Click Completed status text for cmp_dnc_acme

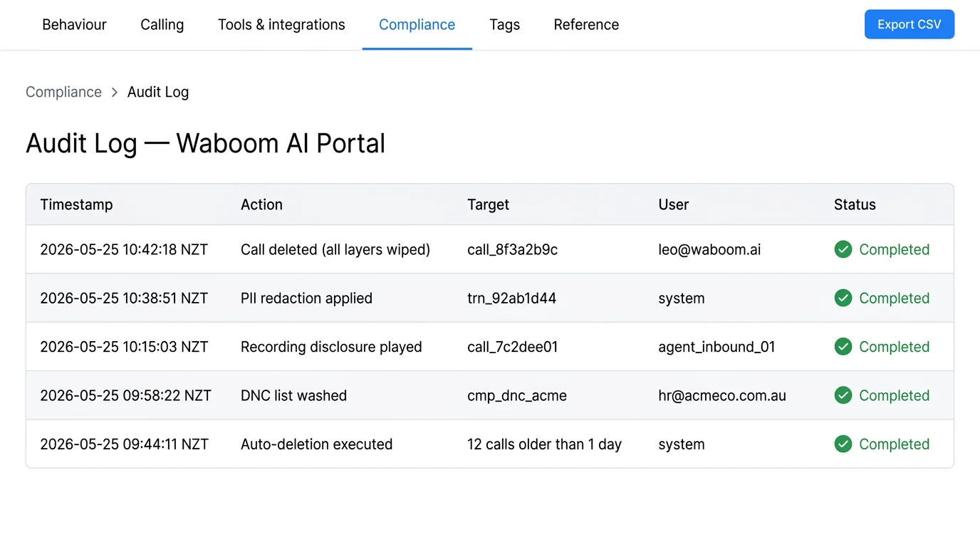894,395
